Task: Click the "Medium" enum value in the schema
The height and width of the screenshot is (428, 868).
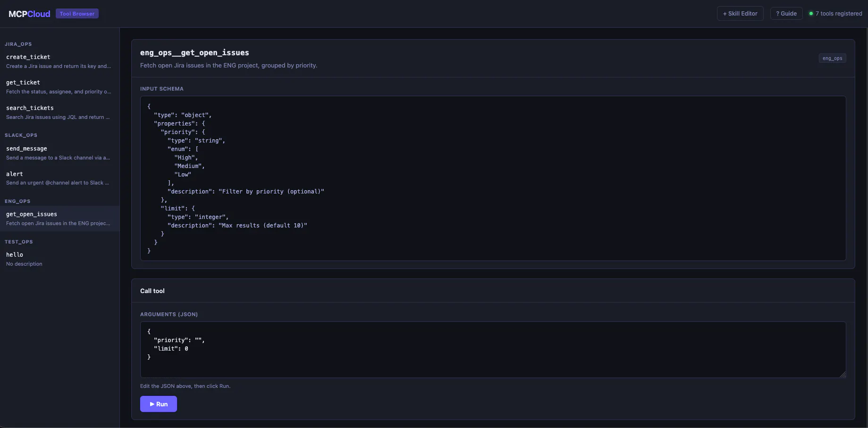Action: tap(189, 166)
